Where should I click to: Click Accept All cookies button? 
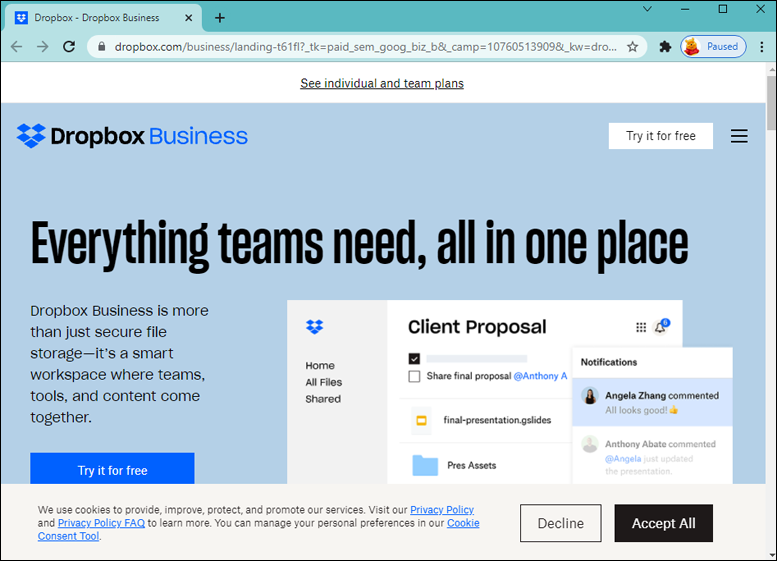pyautogui.click(x=664, y=523)
